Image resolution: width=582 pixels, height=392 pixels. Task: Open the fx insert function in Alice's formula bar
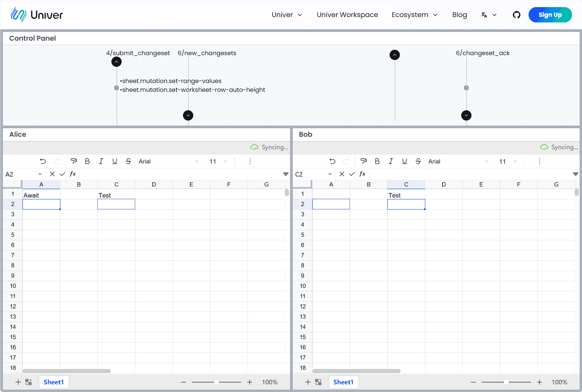point(73,174)
